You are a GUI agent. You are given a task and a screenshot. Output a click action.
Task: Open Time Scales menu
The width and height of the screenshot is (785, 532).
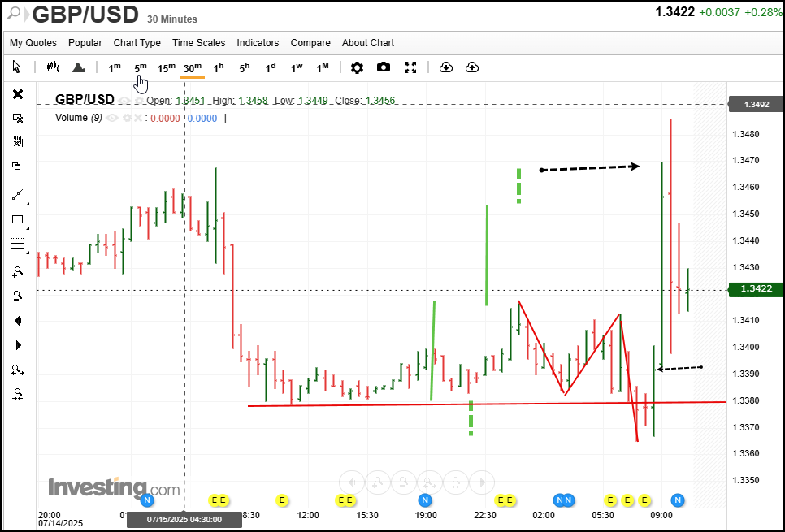click(x=199, y=43)
